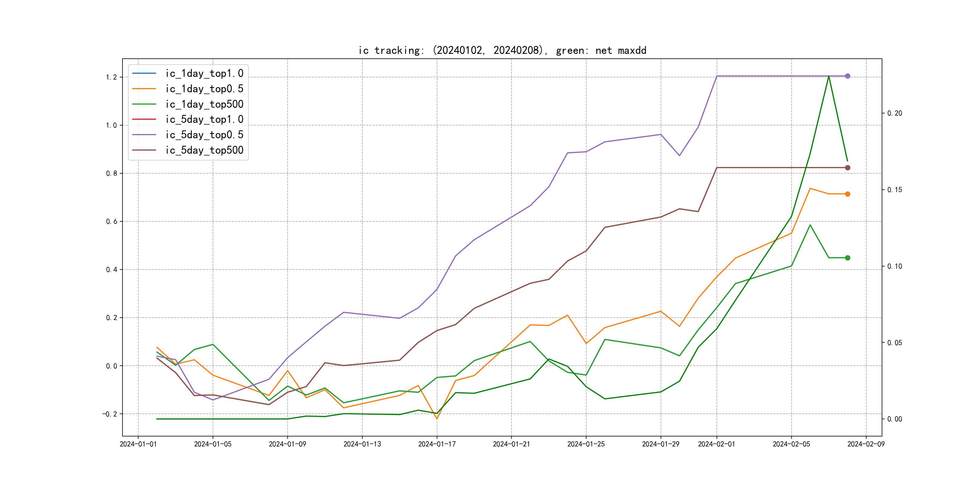Click the -0.2 left y-axis tick label
Viewport: 980px width, 490px height.
(x=109, y=414)
